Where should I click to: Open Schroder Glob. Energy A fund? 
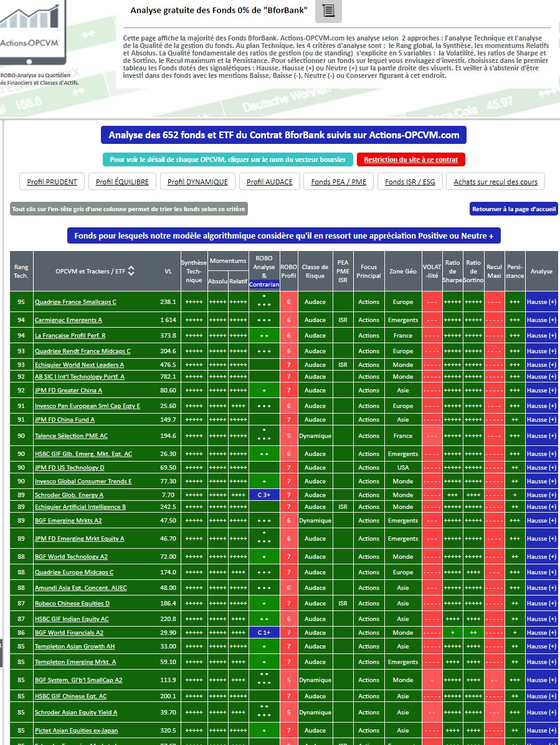69,495
